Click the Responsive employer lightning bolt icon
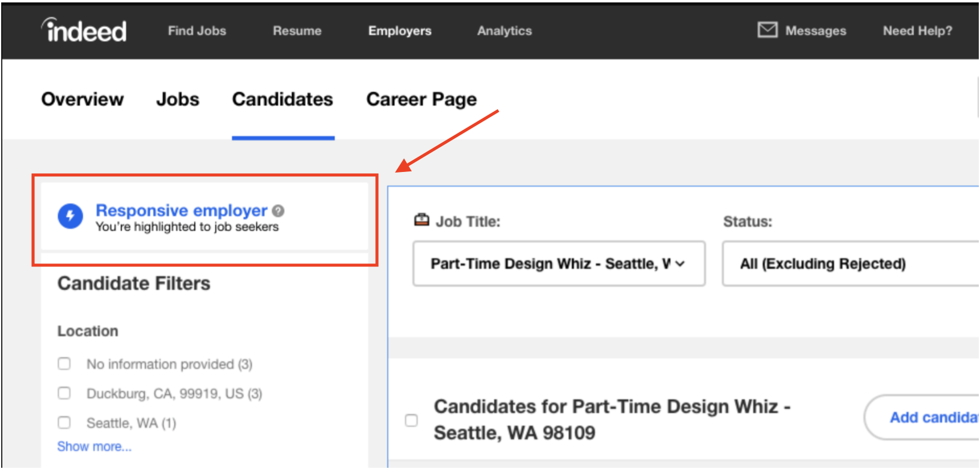This screenshot has width=980, height=469. 70,216
